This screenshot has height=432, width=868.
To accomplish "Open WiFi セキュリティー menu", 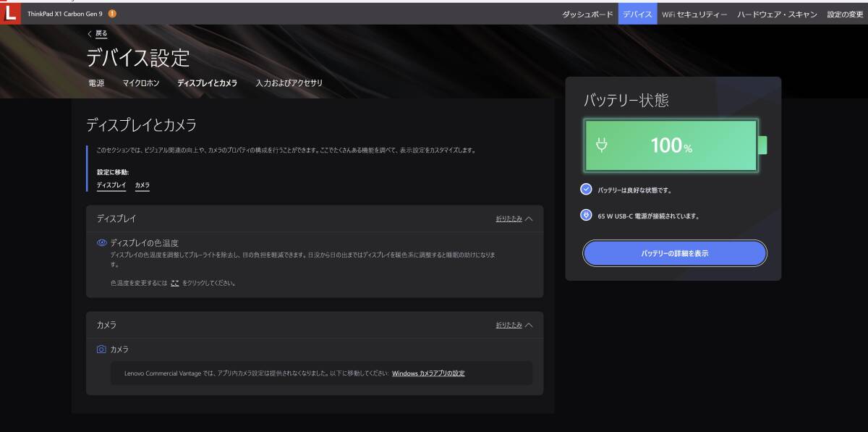I will (694, 14).
